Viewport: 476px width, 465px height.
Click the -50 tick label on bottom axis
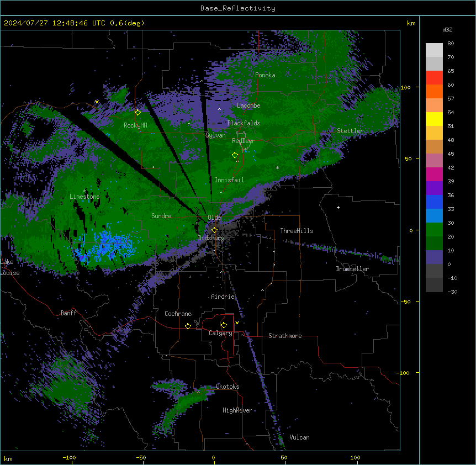(x=141, y=457)
